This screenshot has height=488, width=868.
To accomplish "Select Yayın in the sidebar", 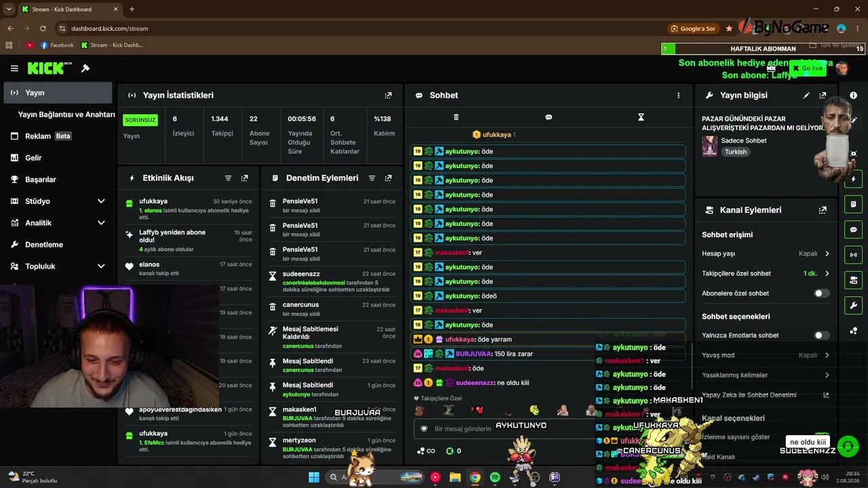I will point(58,93).
